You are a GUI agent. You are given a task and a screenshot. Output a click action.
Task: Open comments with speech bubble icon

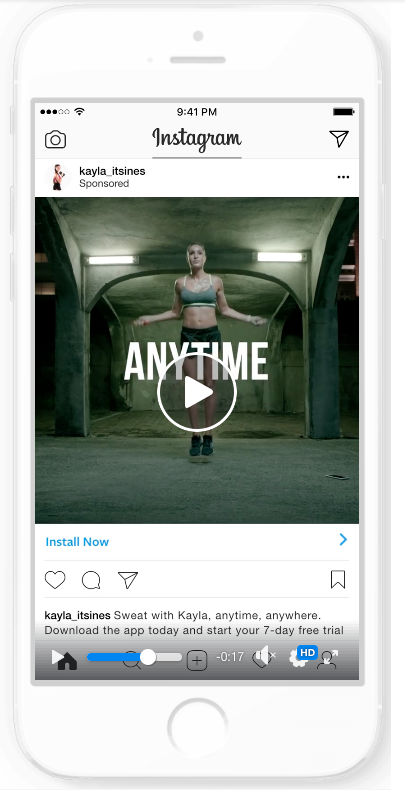(x=91, y=580)
